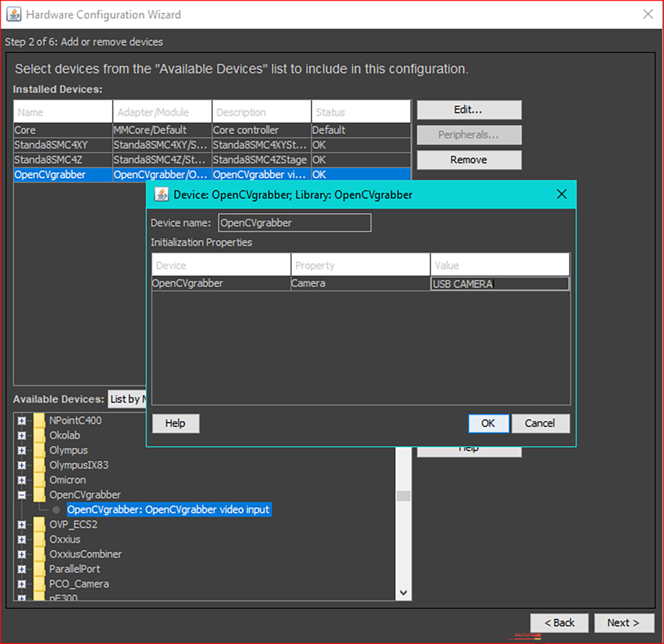Image resolution: width=664 pixels, height=644 pixels.
Task: Click the OlympusIX83 folder icon
Action: (x=39, y=465)
